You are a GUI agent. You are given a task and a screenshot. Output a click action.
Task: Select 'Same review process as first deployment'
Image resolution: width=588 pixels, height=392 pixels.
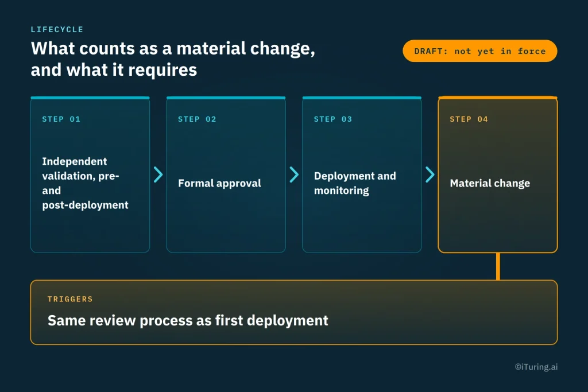tap(188, 321)
